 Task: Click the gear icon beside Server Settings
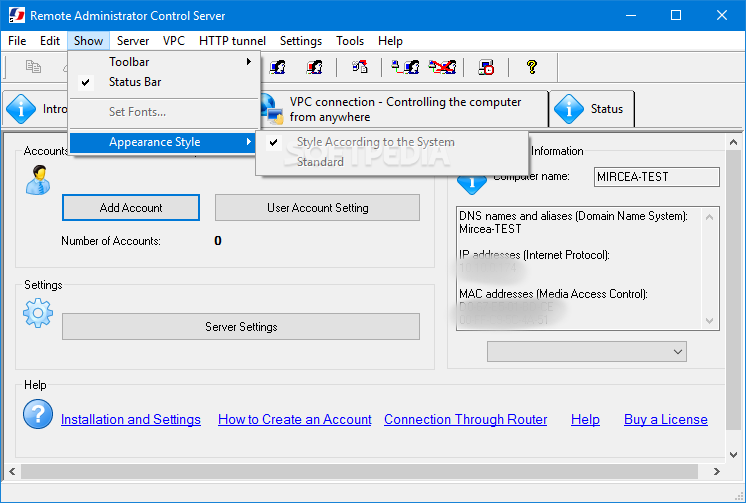(x=38, y=313)
